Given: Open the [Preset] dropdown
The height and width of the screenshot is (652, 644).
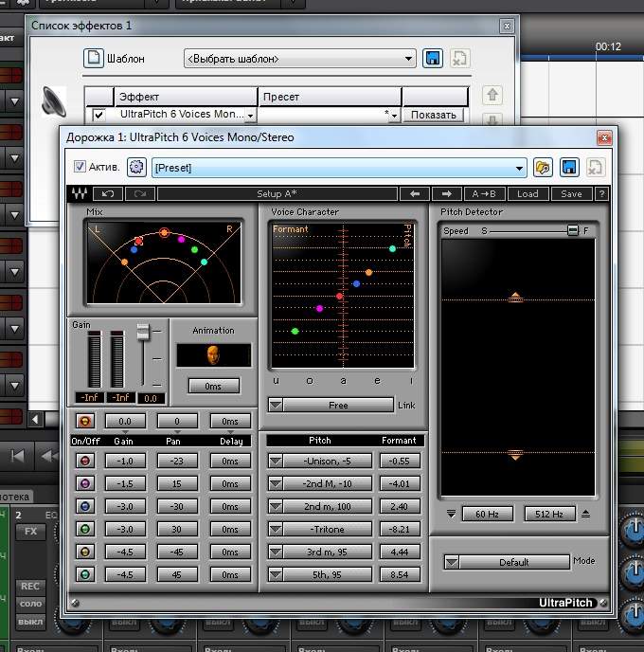Looking at the screenshot, I should tap(339, 168).
